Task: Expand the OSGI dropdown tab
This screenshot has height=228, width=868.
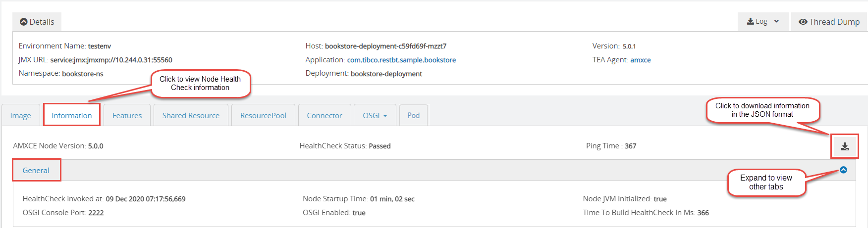Action: (x=375, y=115)
